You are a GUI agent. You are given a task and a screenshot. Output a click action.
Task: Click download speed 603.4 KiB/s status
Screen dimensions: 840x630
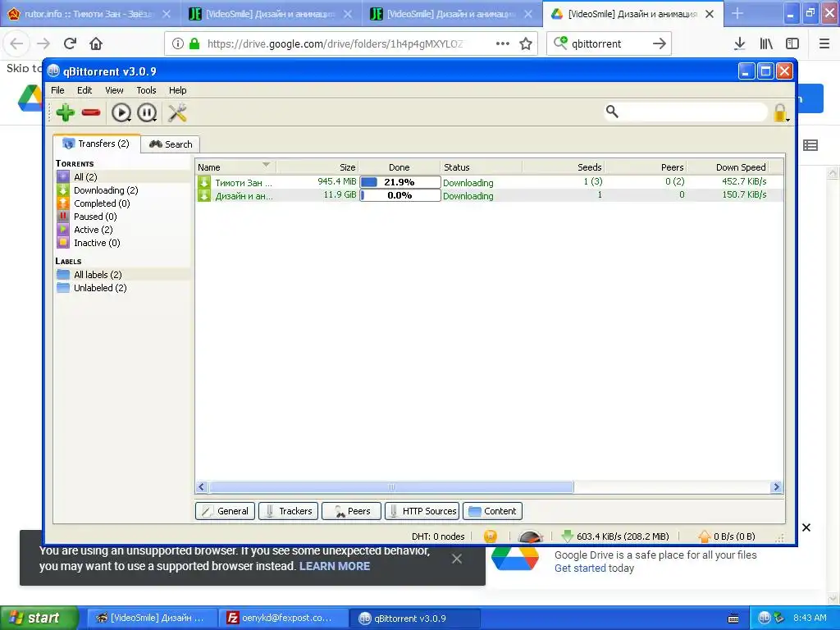(x=616, y=536)
